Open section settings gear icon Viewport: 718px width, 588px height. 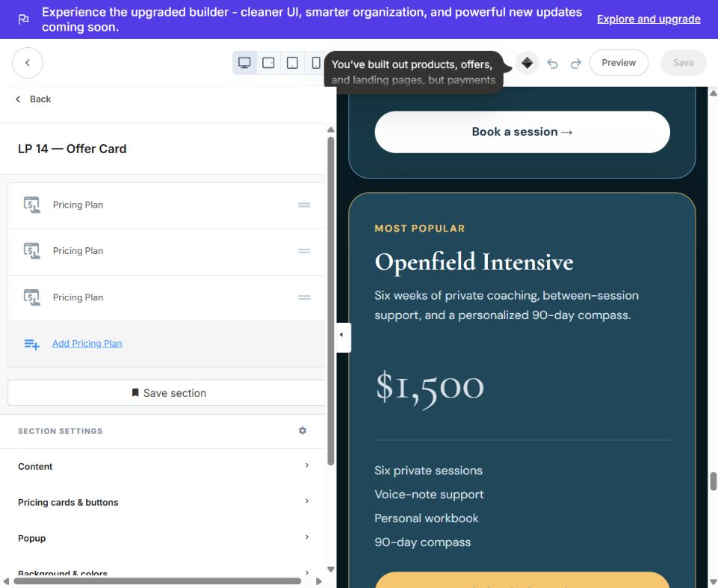tap(303, 430)
